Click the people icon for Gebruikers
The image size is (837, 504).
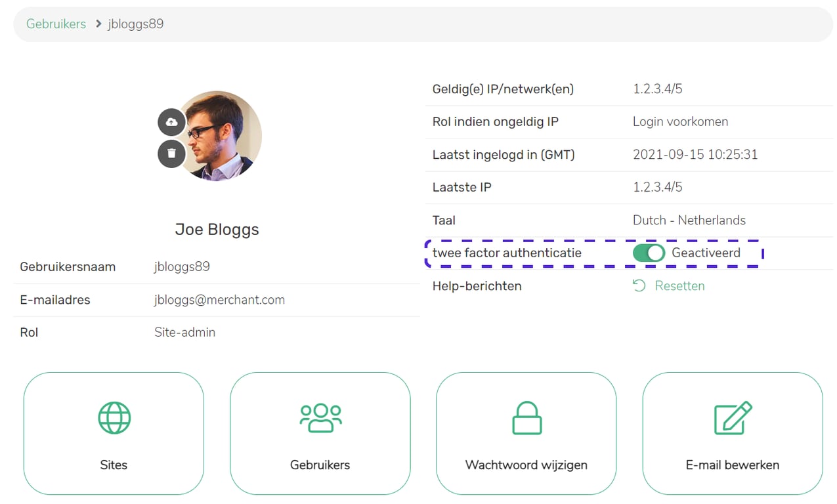click(x=320, y=418)
